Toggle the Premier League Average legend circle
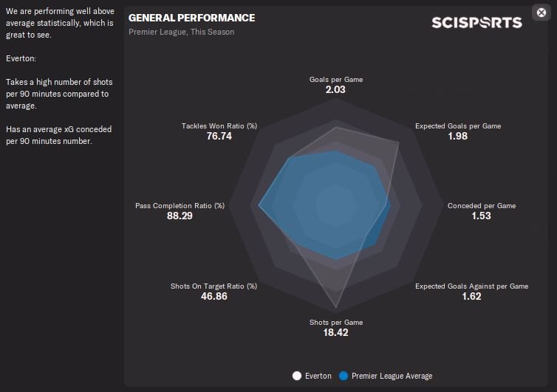557x392 pixels. pyautogui.click(x=344, y=376)
